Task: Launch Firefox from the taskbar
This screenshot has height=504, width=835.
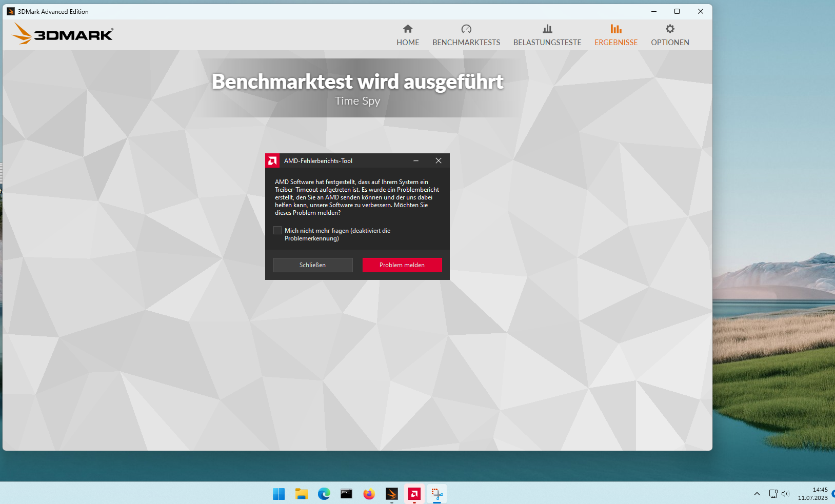Action: (369, 494)
